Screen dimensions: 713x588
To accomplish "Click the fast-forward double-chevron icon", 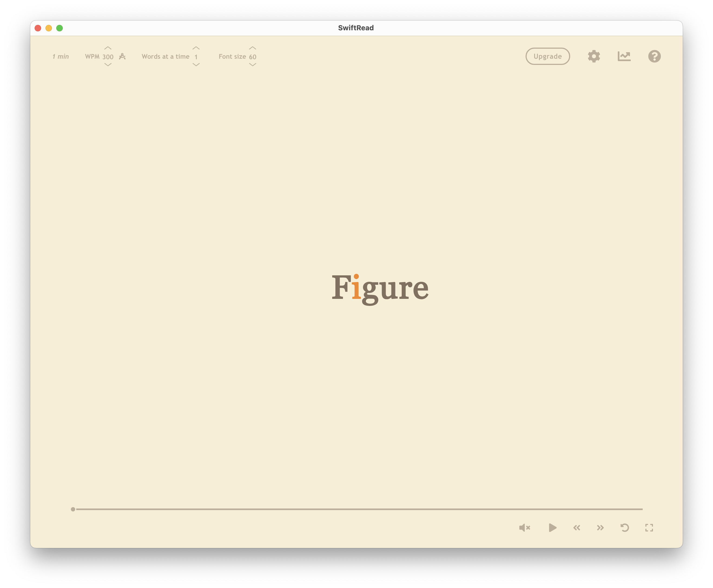I will [x=600, y=528].
